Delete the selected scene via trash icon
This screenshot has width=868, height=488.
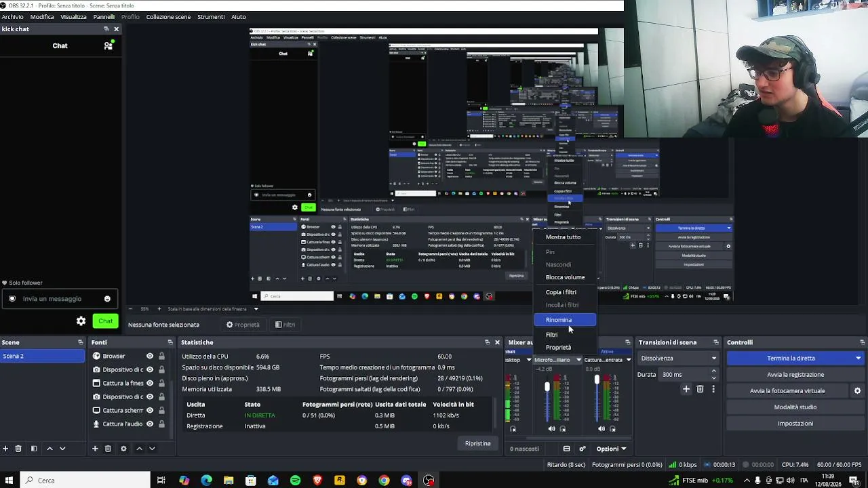click(18, 449)
